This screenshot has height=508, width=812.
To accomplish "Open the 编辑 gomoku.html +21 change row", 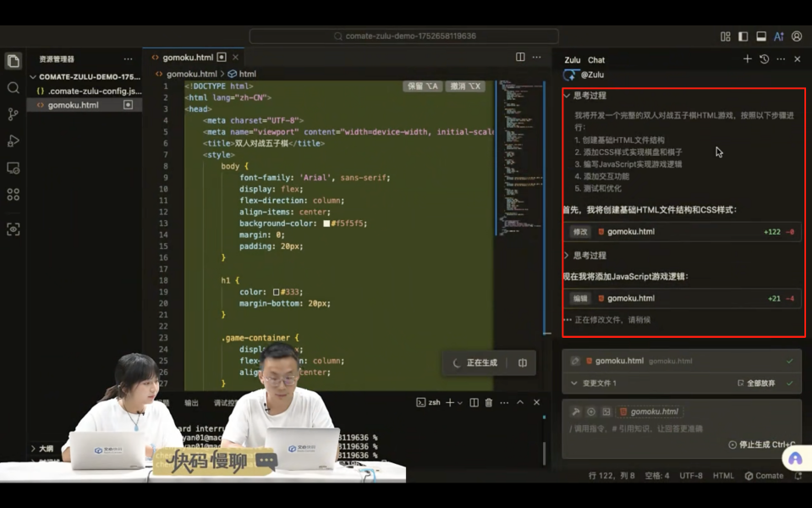I will (682, 298).
